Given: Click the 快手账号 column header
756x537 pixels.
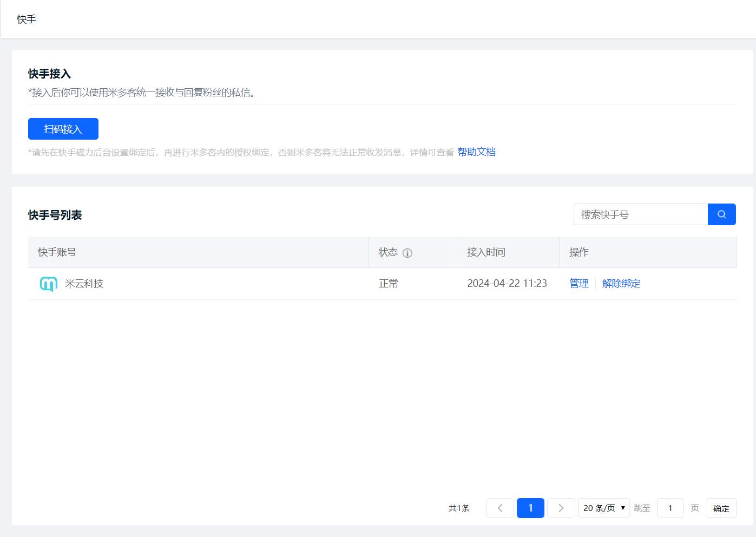Looking at the screenshot, I should 57,252.
